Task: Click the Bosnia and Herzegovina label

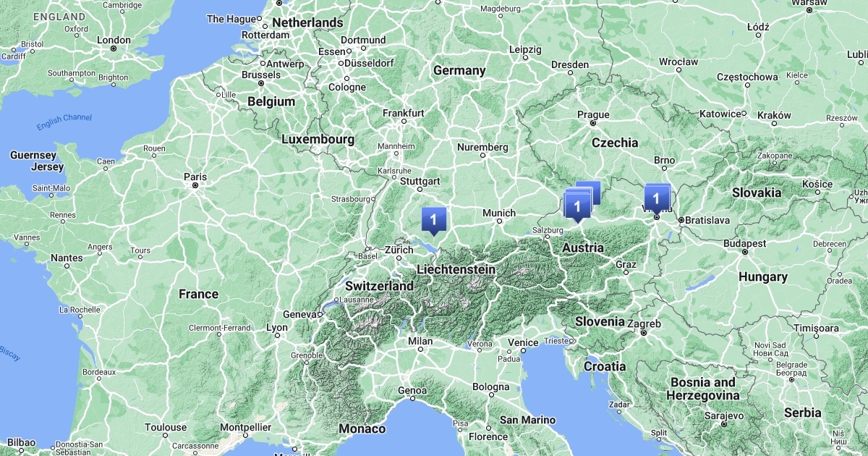Action: pos(703,389)
